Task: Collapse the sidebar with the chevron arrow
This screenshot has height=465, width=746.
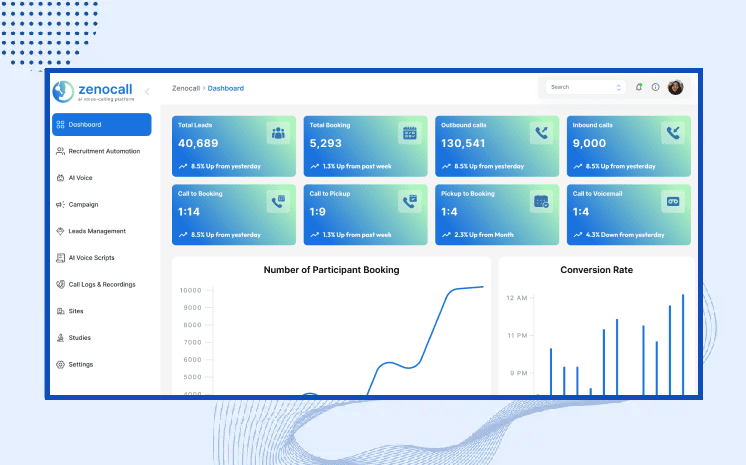Action: [147, 92]
